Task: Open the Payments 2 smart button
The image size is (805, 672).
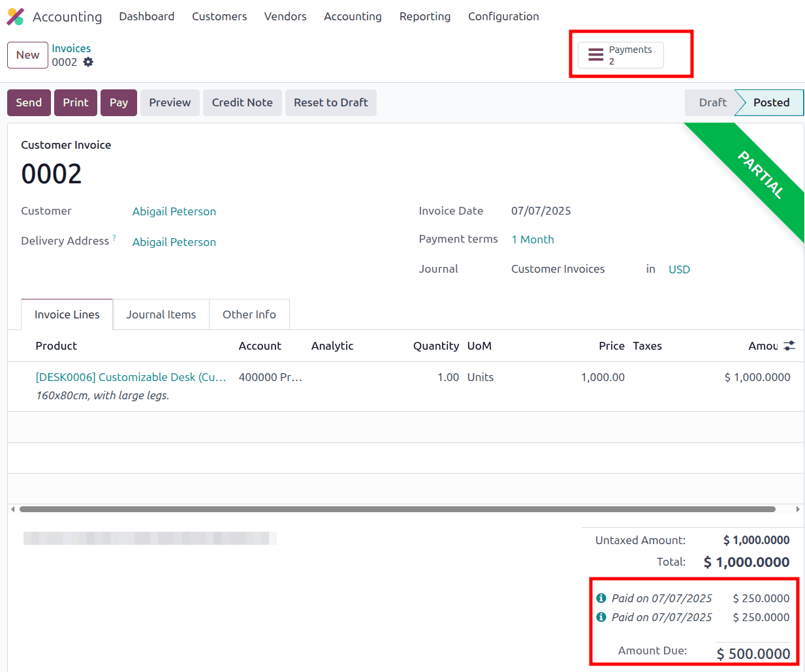Action: (x=621, y=55)
